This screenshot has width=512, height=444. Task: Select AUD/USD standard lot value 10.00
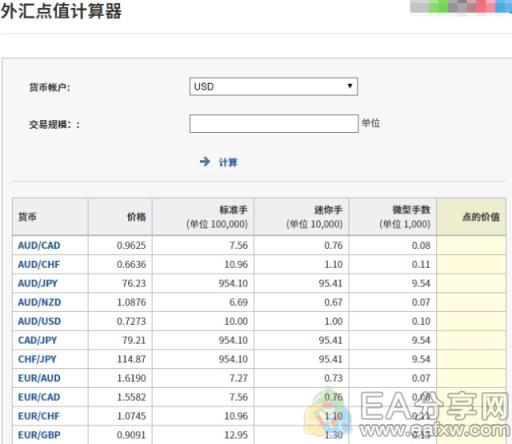(236, 321)
